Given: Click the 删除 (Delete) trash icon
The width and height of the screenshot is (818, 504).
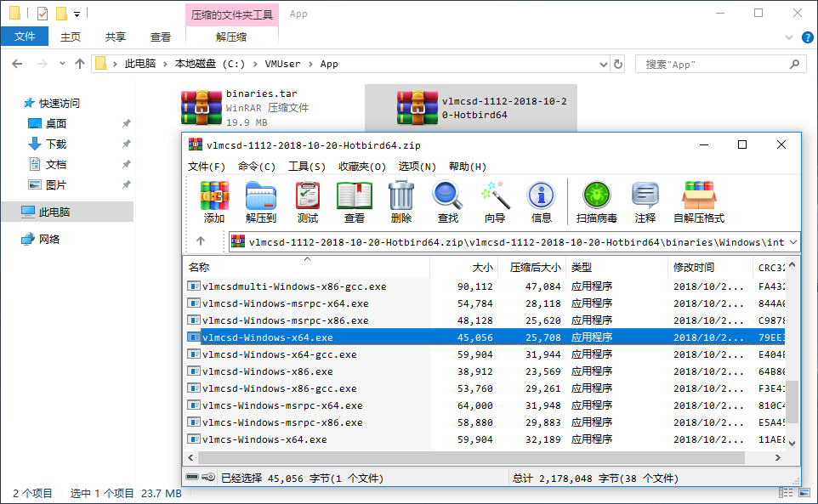Looking at the screenshot, I should tap(401, 195).
